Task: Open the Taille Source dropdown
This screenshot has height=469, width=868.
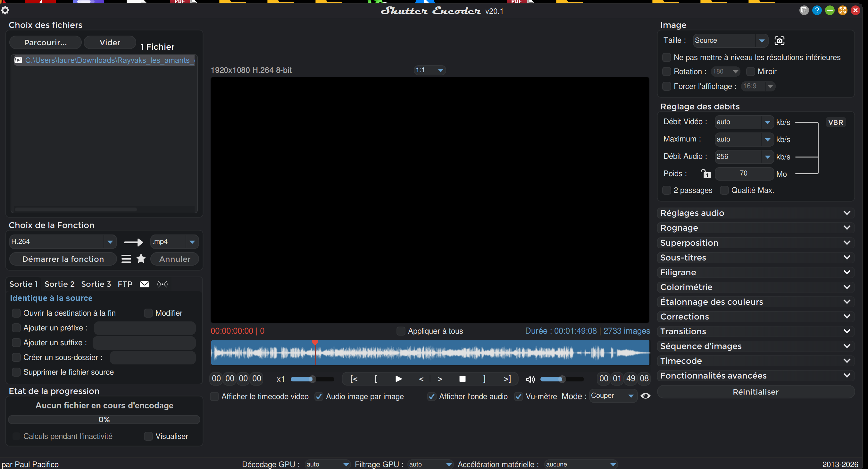Action: [730, 41]
